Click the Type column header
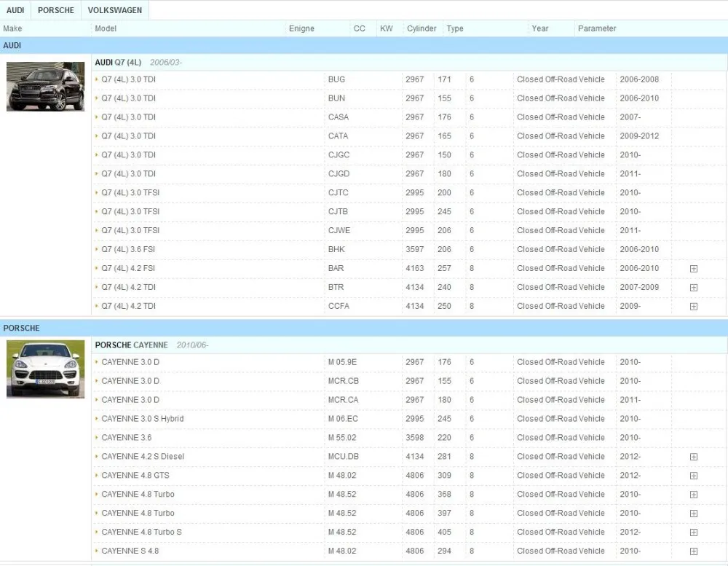This screenshot has width=728, height=566. point(455,28)
